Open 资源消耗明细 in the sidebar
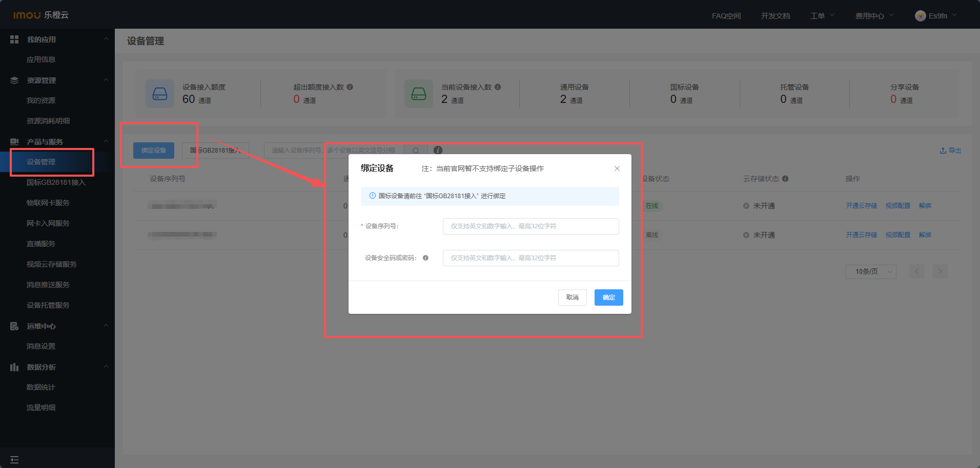 point(48,121)
